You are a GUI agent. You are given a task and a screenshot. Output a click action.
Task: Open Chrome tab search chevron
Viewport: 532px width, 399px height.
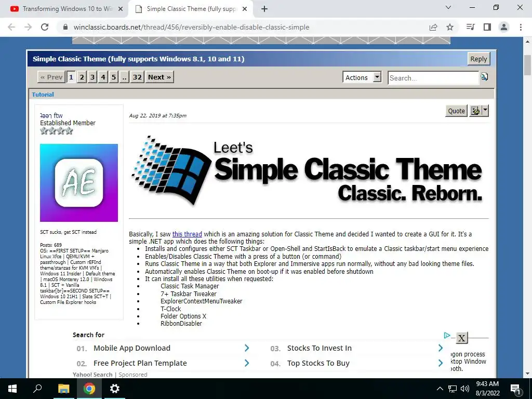coord(448,7)
